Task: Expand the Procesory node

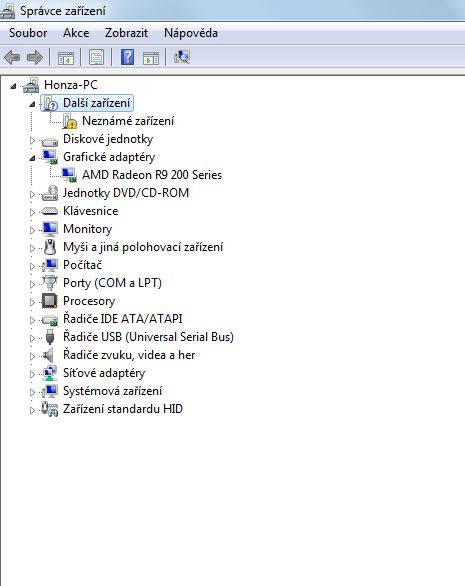Action: (x=33, y=302)
